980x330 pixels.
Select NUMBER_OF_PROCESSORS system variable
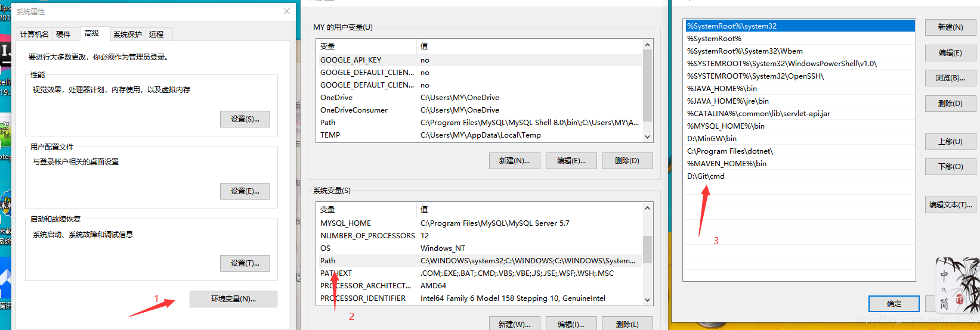pos(480,236)
